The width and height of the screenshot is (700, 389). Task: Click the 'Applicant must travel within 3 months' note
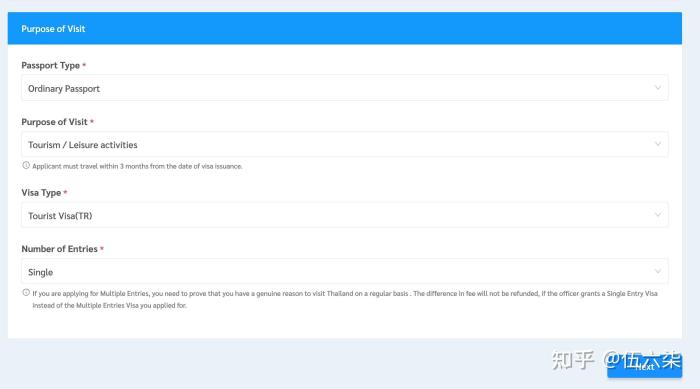[x=137, y=166]
